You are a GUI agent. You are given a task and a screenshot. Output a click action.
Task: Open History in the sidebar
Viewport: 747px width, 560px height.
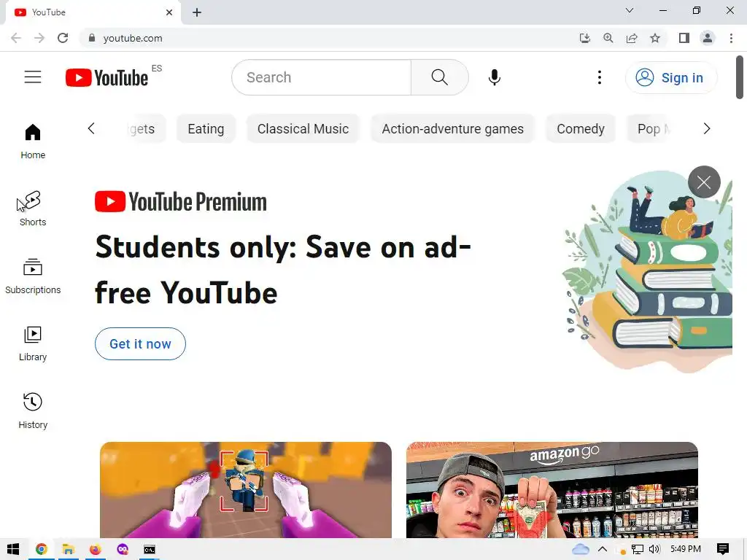(33, 411)
